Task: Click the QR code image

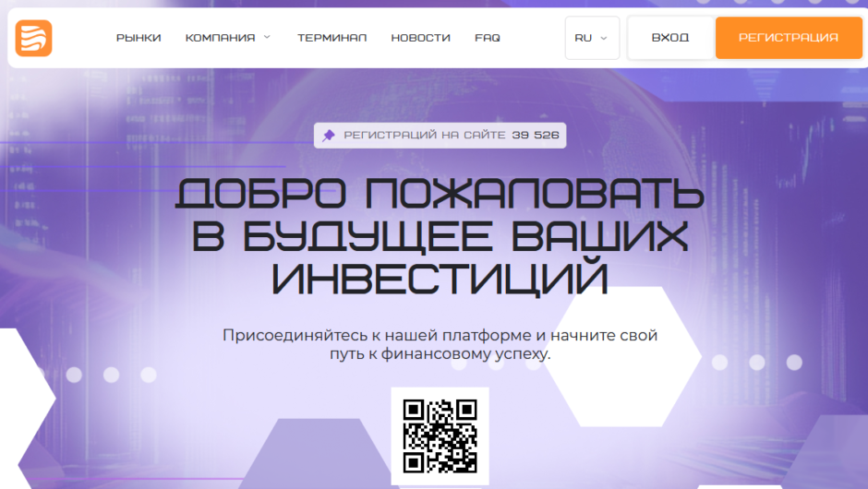Action: click(440, 435)
